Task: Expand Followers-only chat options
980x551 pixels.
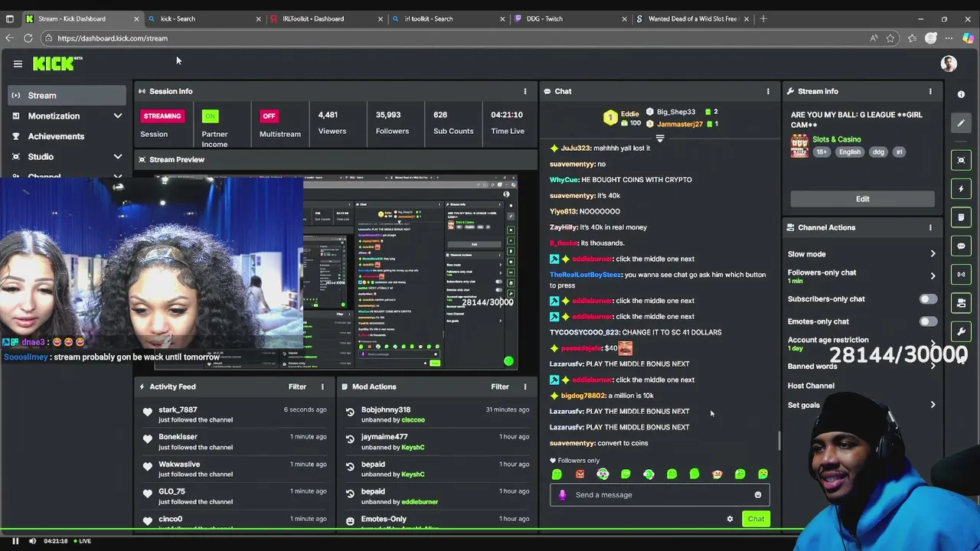Action: (x=933, y=276)
